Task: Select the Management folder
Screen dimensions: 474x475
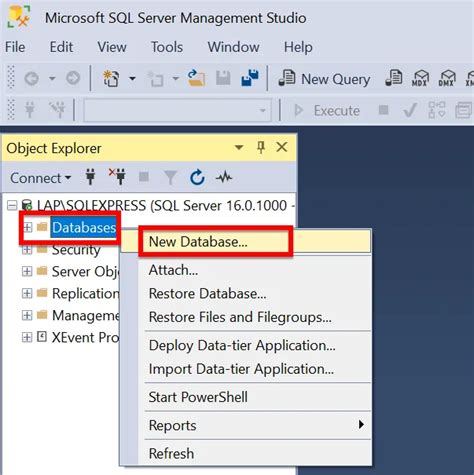Action: coord(85,315)
